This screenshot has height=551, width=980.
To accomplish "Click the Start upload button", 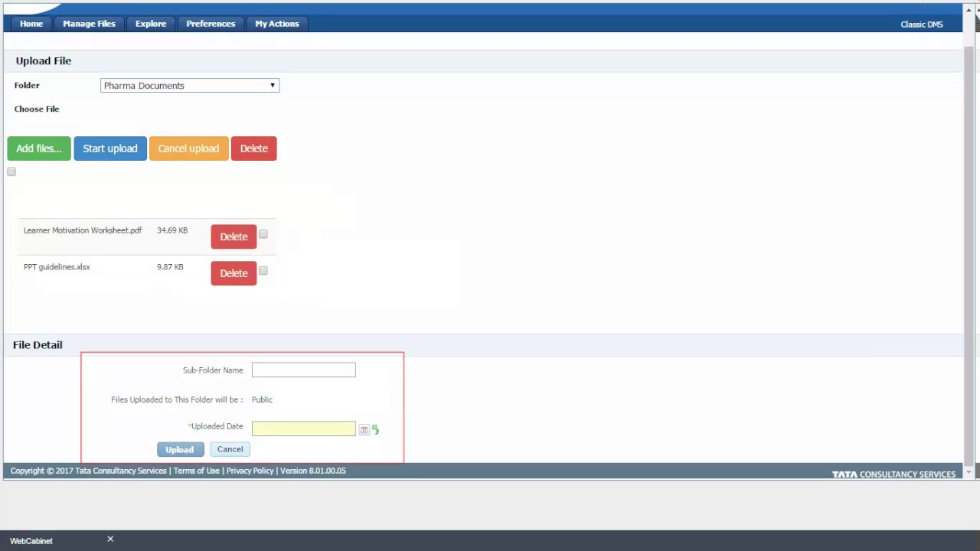I will click(x=110, y=148).
